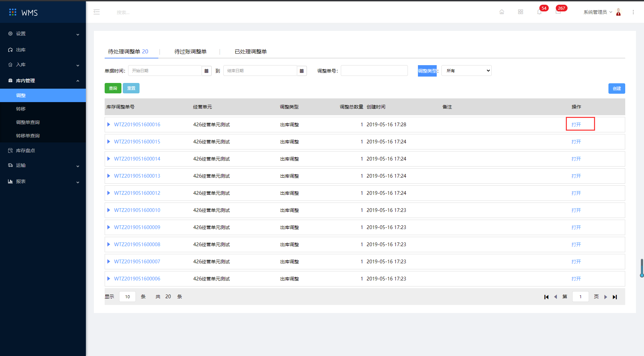644x356 pixels.
Task: Switch to 已处理调整单 tab
Action: tap(251, 51)
